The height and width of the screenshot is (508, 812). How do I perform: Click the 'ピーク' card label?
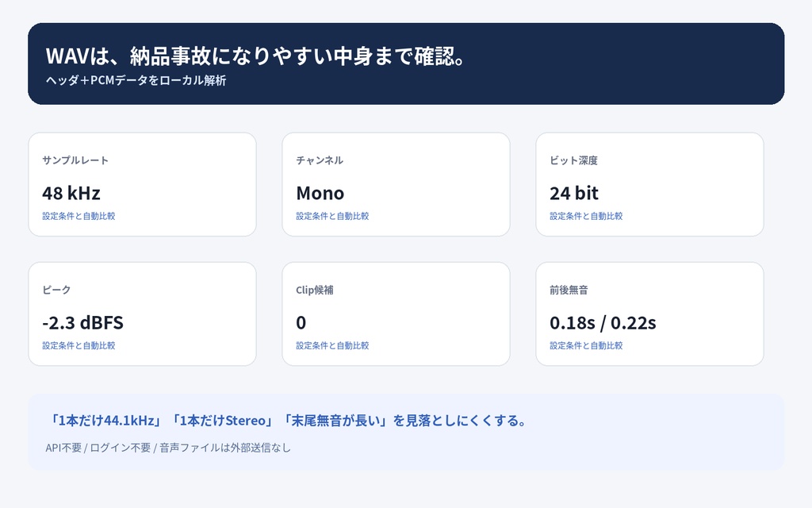[x=56, y=290]
